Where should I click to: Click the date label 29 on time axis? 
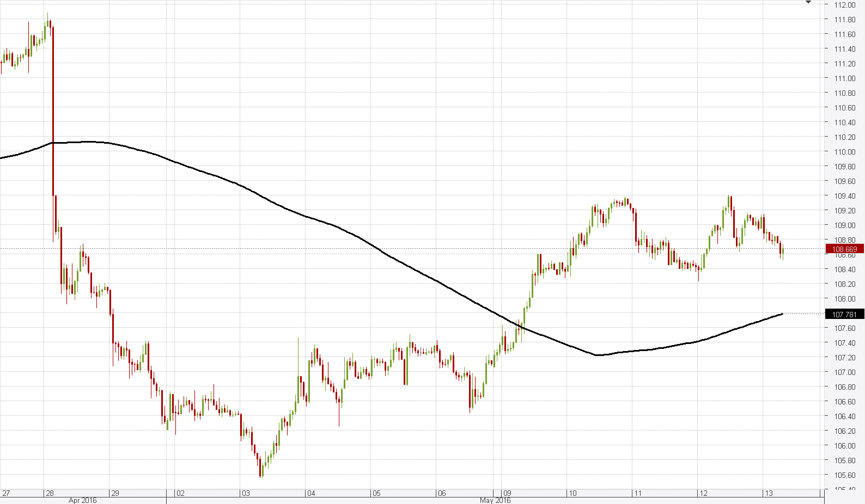coord(115,494)
